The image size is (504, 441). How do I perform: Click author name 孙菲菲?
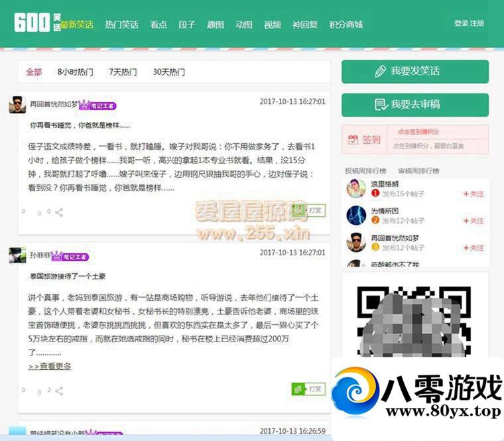[40, 255]
